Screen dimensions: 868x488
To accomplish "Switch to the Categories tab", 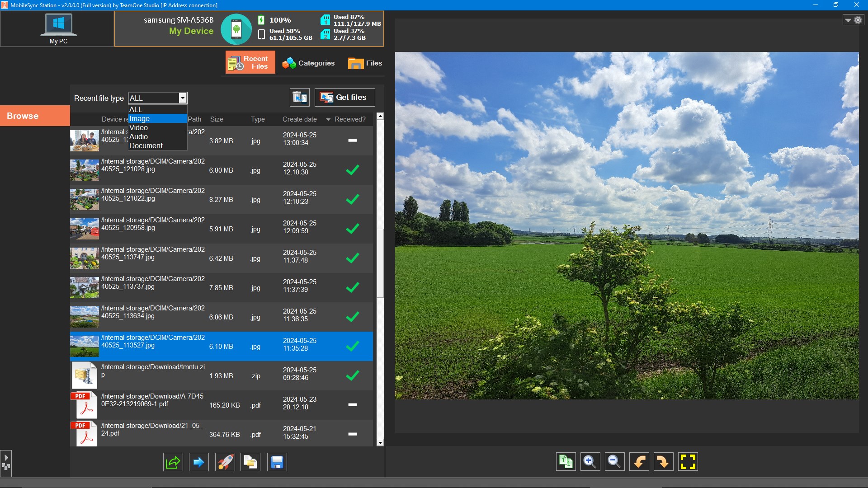I will coord(308,63).
